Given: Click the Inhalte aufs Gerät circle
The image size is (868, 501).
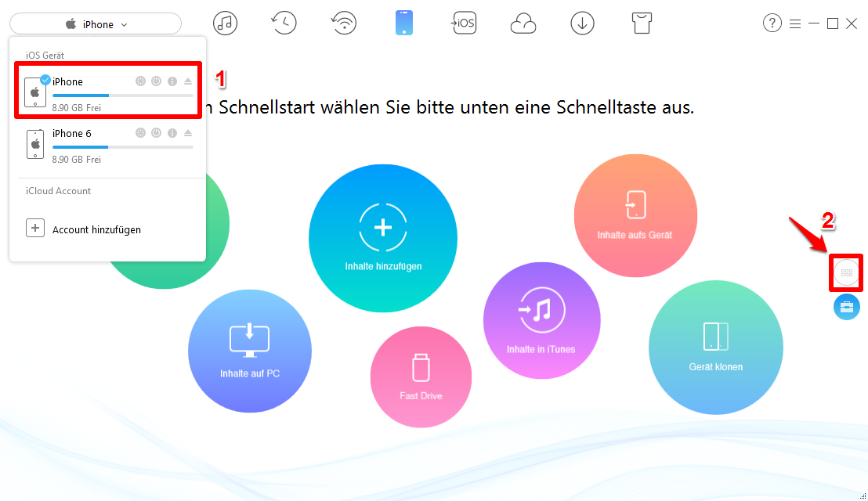Looking at the screenshot, I should point(635,215).
